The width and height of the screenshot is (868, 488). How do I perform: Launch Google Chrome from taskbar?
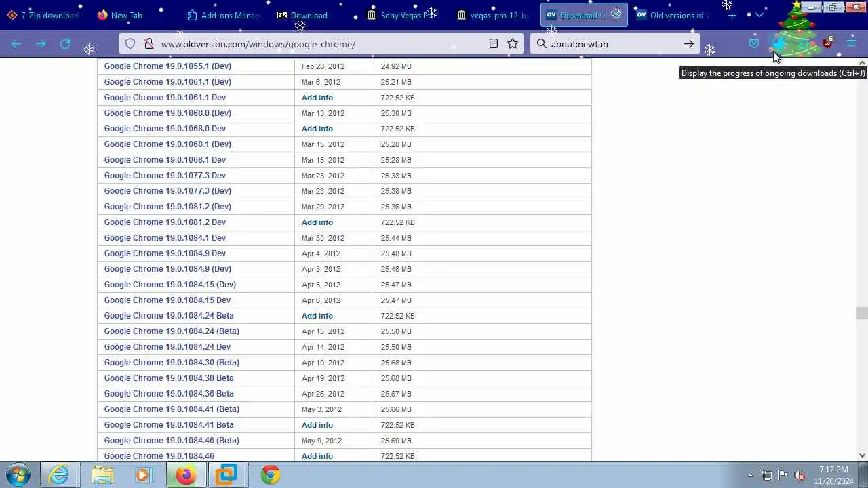pyautogui.click(x=270, y=475)
